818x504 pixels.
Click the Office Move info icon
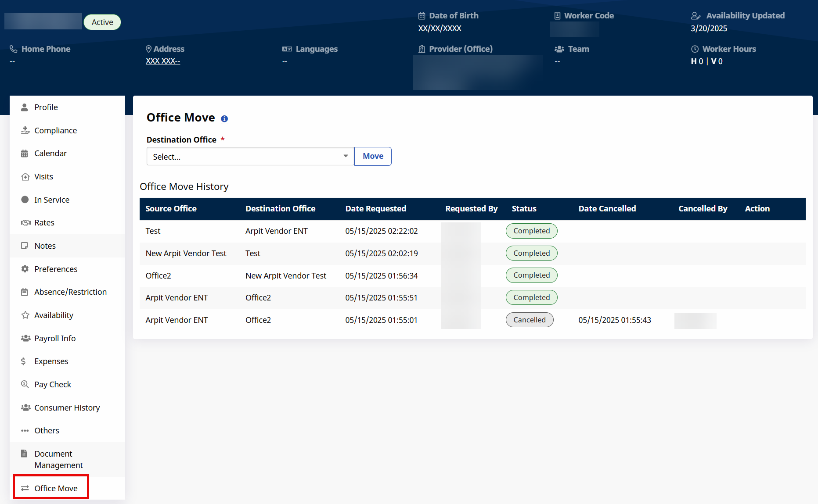[x=224, y=119]
